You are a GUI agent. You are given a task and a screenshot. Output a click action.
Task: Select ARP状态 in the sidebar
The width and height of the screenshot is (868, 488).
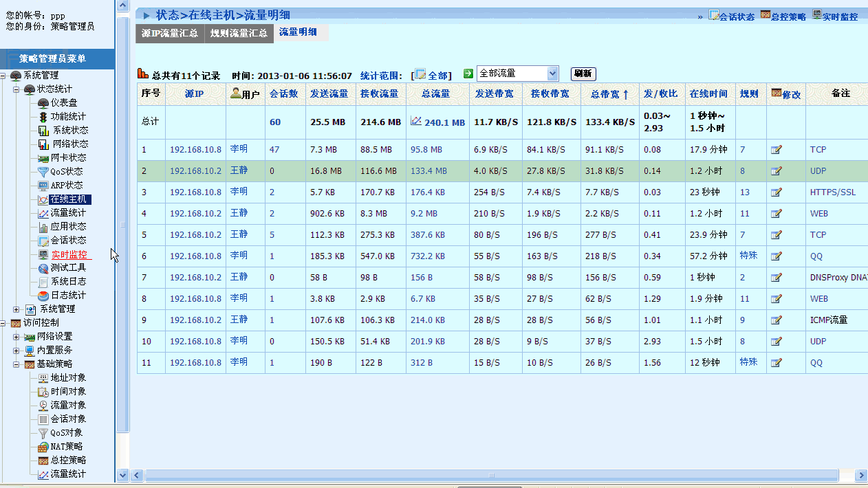click(x=66, y=185)
